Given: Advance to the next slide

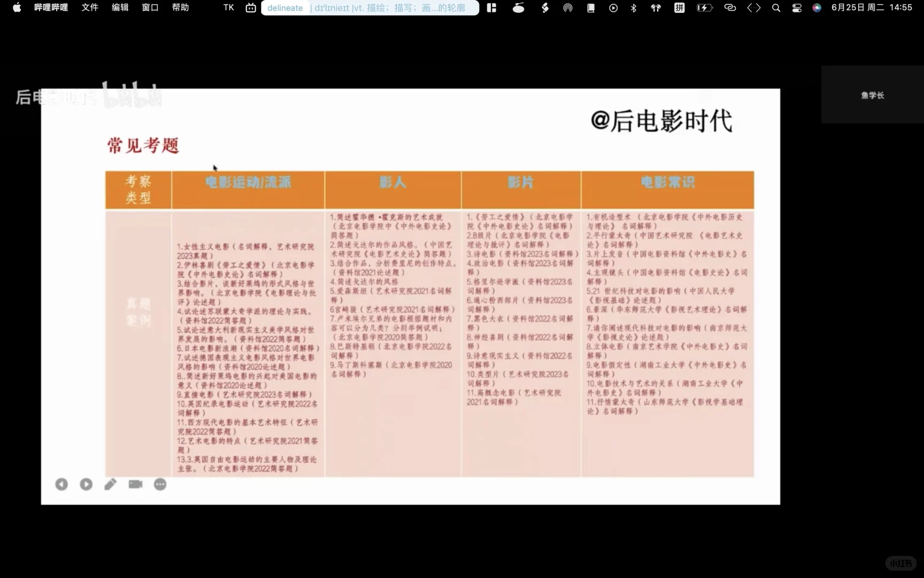Looking at the screenshot, I should [86, 484].
